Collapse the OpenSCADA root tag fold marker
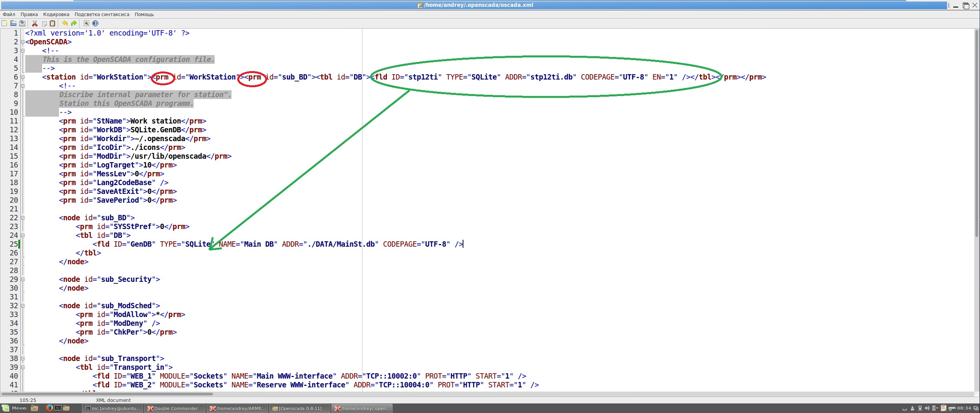The height and width of the screenshot is (413, 980). click(x=23, y=42)
